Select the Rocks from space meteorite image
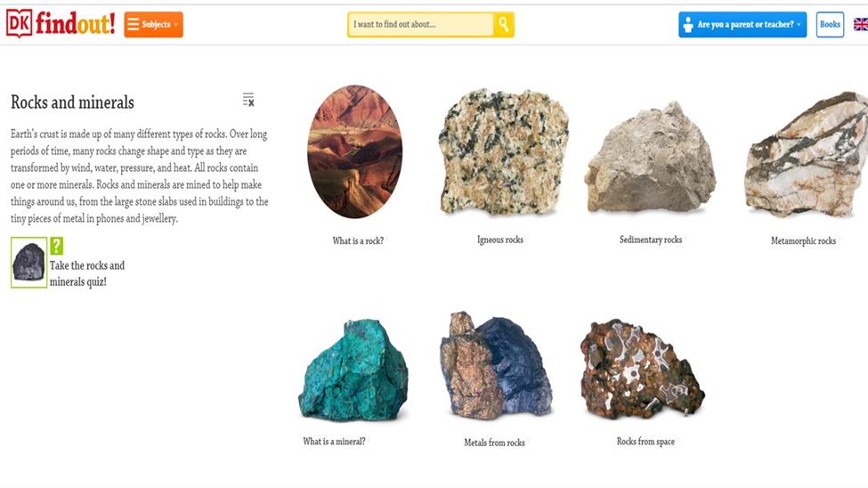Image resolution: width=868 pixels, height=488 pixels. (642, 369)
